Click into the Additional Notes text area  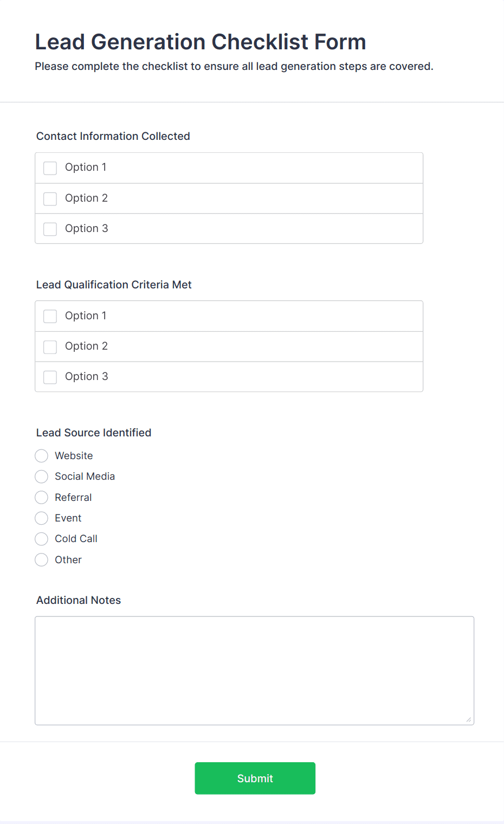point(254,671)
